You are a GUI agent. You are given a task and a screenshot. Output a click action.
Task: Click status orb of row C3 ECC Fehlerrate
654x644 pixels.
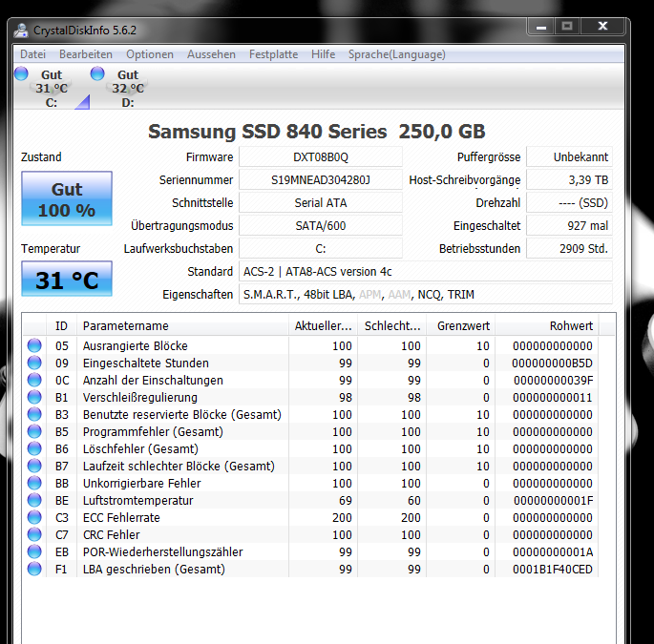[x=34, y=517]
